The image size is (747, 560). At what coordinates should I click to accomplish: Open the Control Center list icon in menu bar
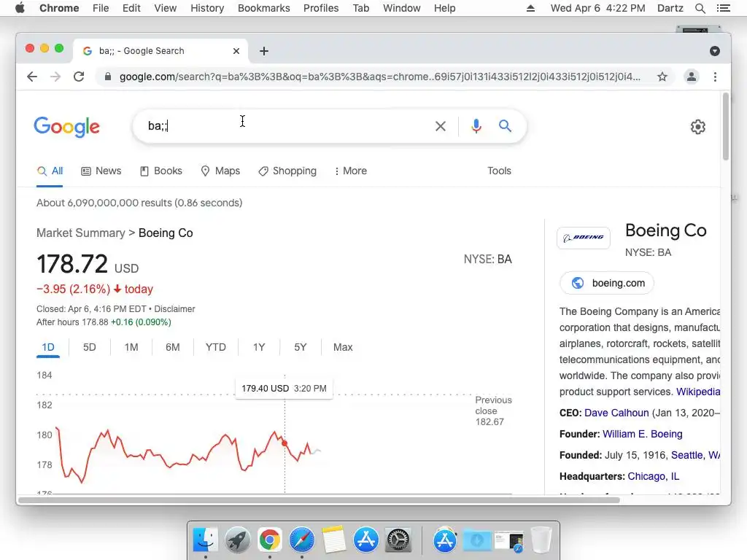(x=723, y=8)
